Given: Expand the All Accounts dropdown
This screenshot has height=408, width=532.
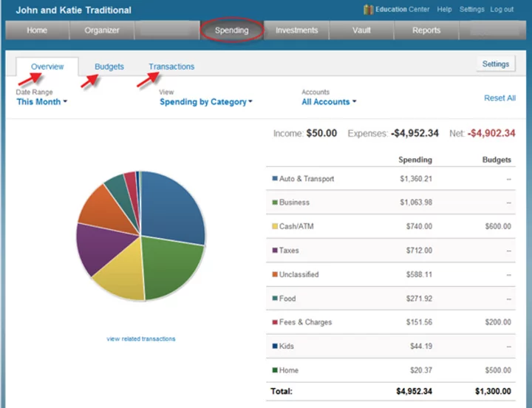Looking at the screenshot, I should 329,102.
